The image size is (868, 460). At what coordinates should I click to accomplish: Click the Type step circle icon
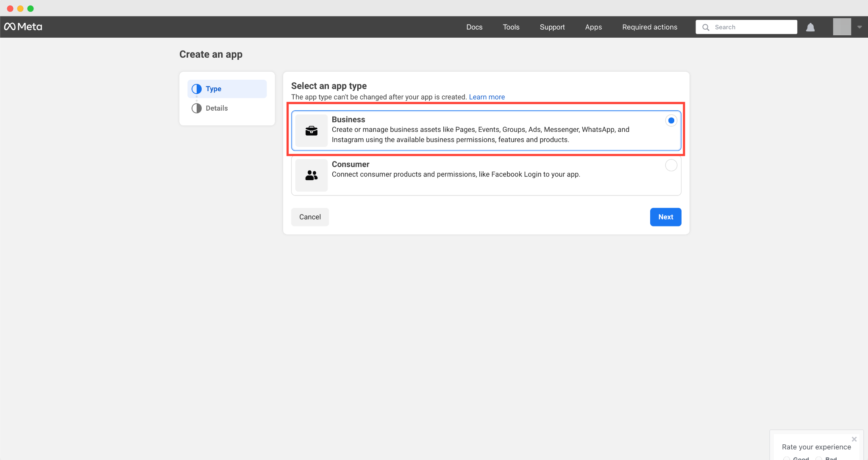197,89
